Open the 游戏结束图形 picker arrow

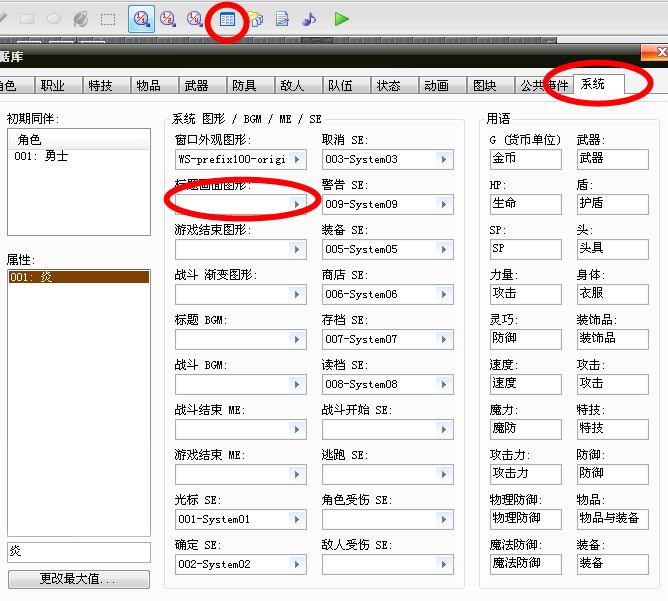pos(297,249)
